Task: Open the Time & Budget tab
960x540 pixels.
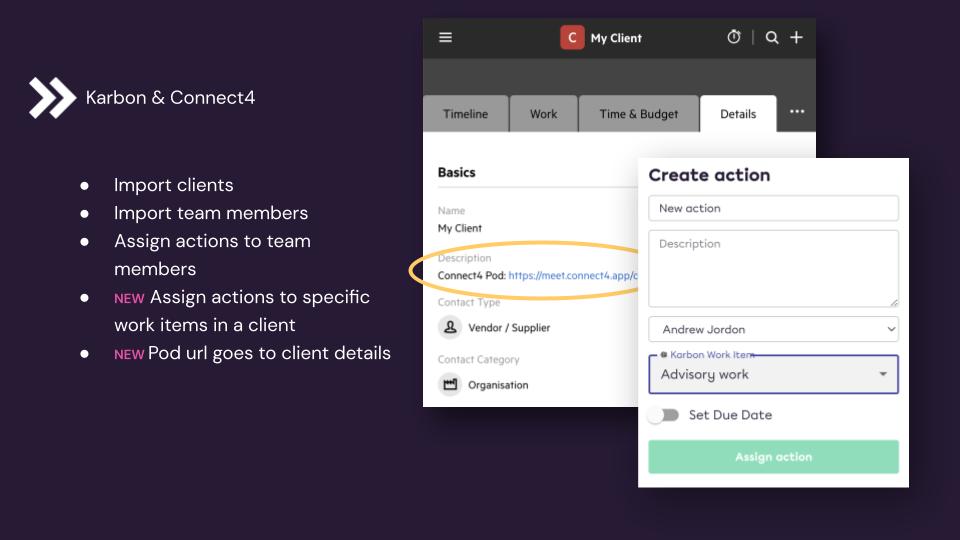Action: tap(639, 114)
